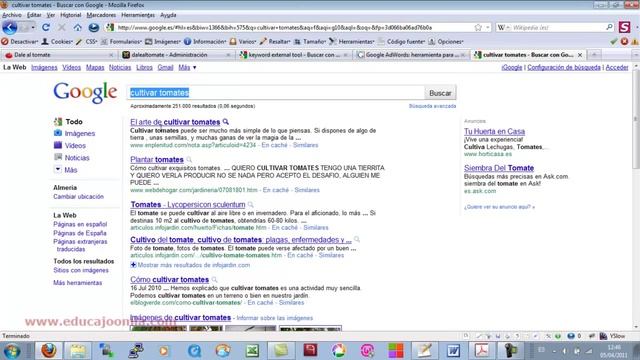Open Word from the taskbar
This screenshot has width=640, height=360.
tap(453, 350)
